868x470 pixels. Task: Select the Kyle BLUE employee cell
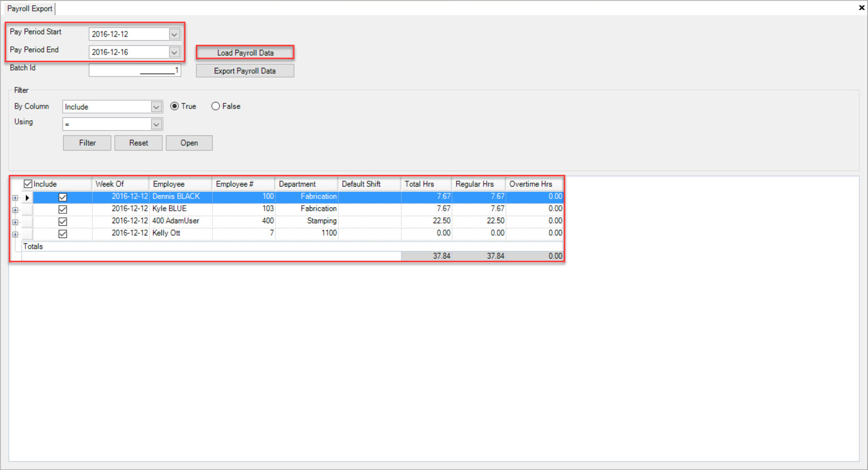(180, 209)
